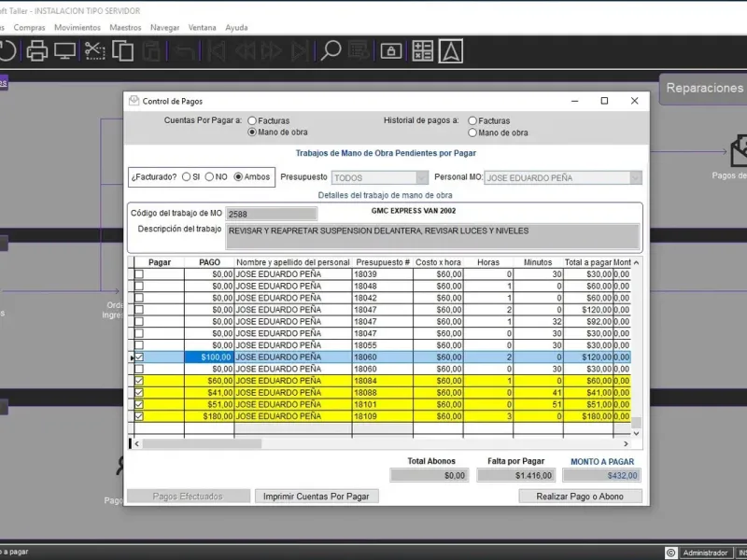Check Pagar box for presupuesto 18039 row
Image resolution: width=747 pixels, height=560 pixels.
coord(139,274)
